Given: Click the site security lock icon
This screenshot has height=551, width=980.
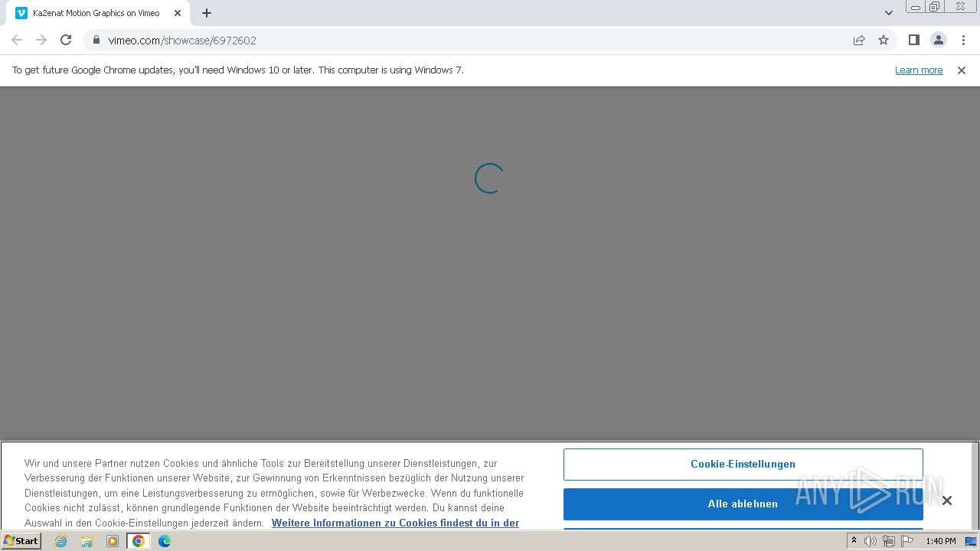Looking at the screenshot, I should coord(96,40).
